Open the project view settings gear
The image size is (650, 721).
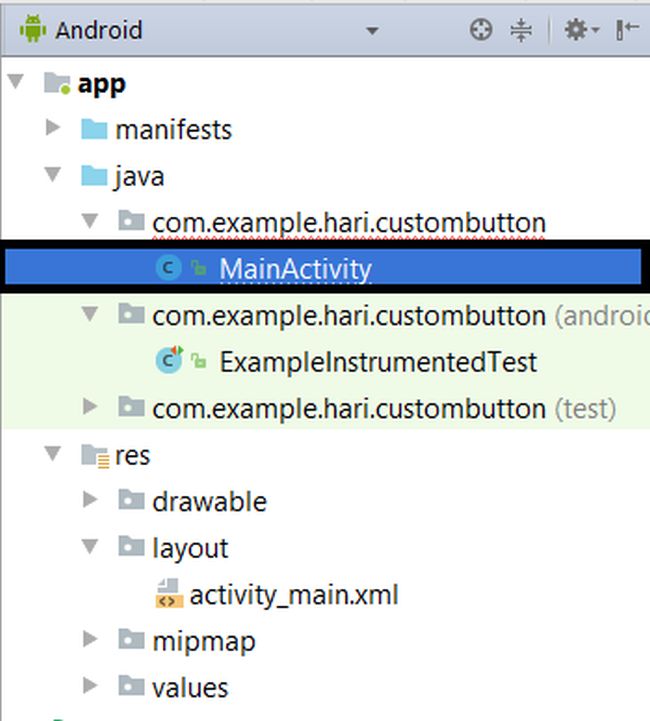(x=577, y=30)
